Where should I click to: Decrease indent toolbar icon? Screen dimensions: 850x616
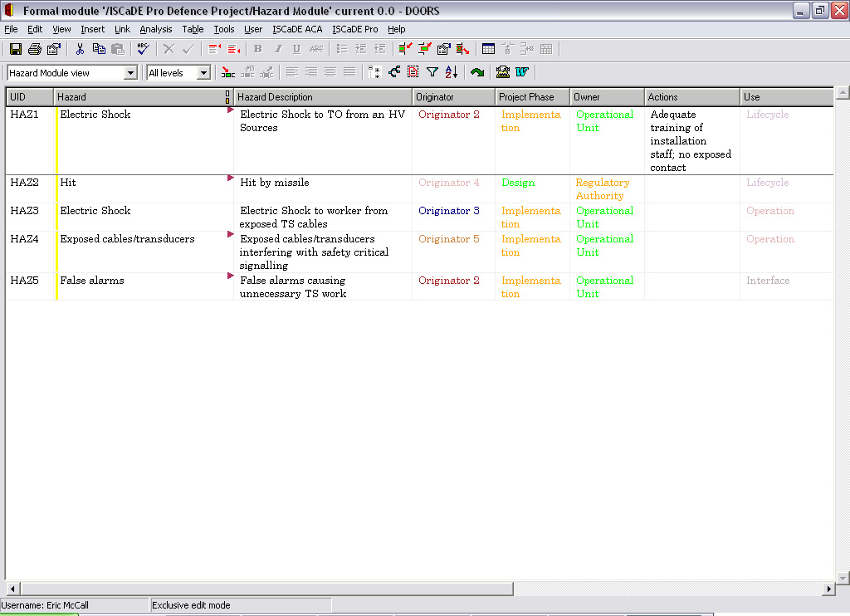[380, 49]
